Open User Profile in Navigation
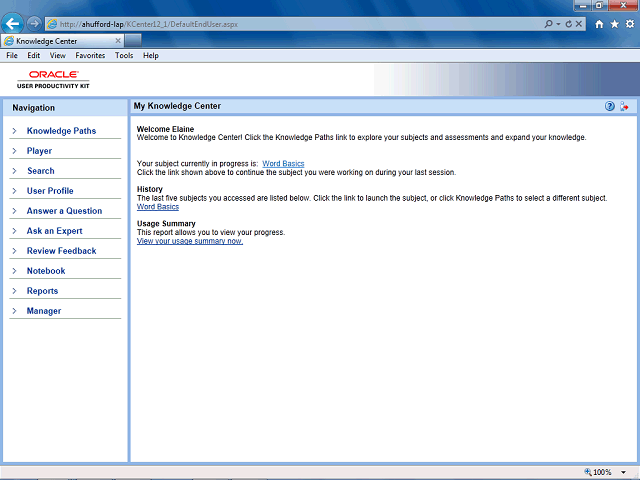The image size is (640, 480). pos(50,191)
